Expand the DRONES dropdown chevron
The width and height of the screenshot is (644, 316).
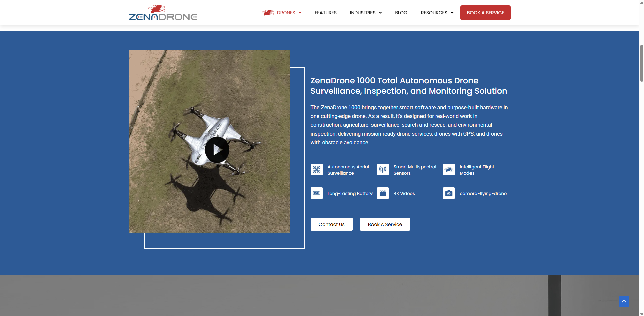pos(300,13)
